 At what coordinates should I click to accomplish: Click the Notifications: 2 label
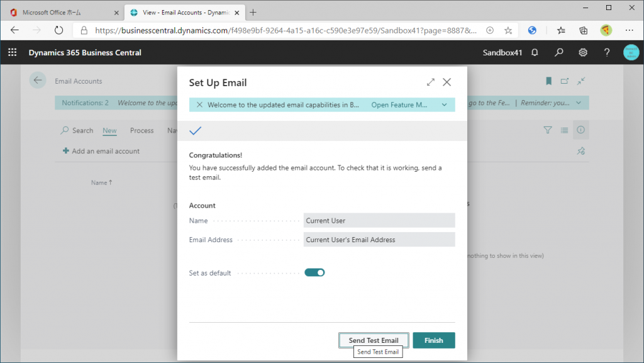86,103
